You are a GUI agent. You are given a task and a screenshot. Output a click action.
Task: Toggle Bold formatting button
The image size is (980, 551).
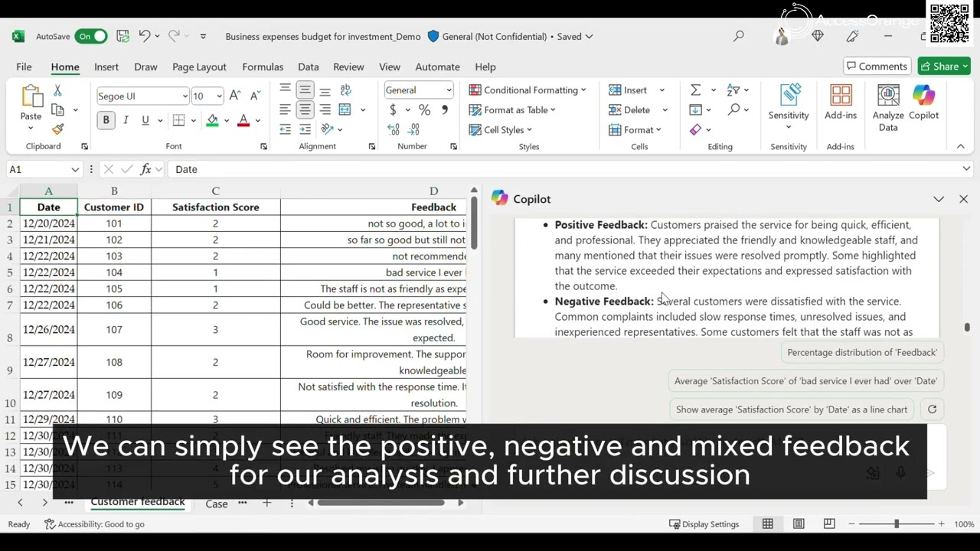click(x=106, y=120)
